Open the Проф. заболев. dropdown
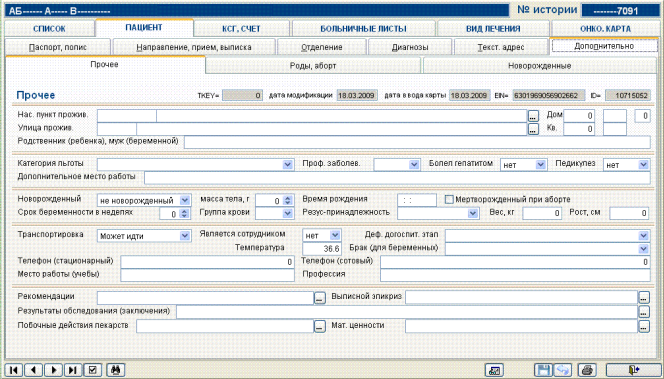 pos(414,165)
